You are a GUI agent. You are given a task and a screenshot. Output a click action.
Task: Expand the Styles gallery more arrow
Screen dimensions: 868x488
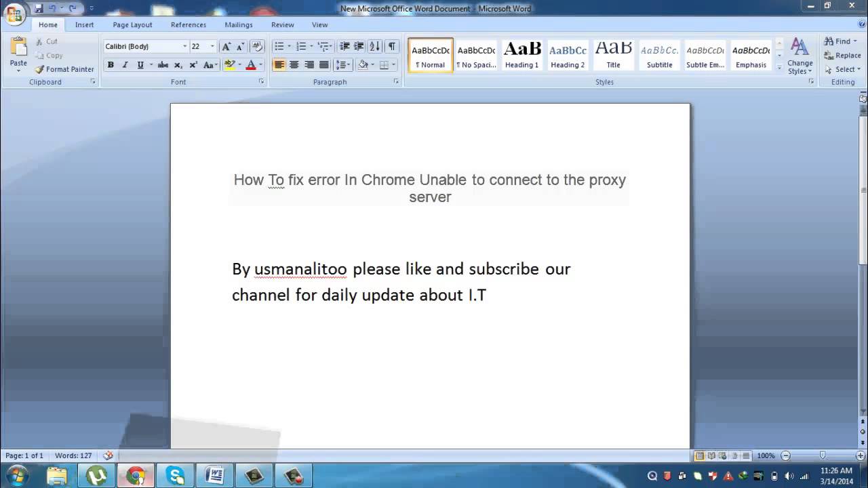(x=779, y=68)
